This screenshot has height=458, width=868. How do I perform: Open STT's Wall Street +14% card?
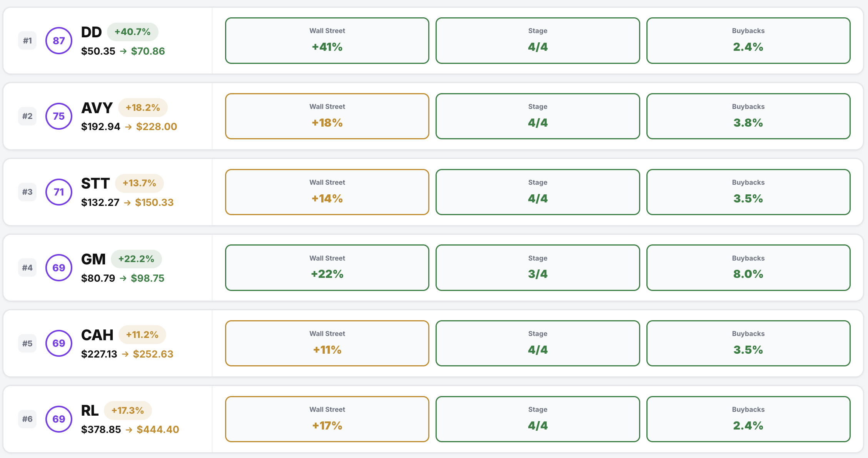[x=327, y=192]
